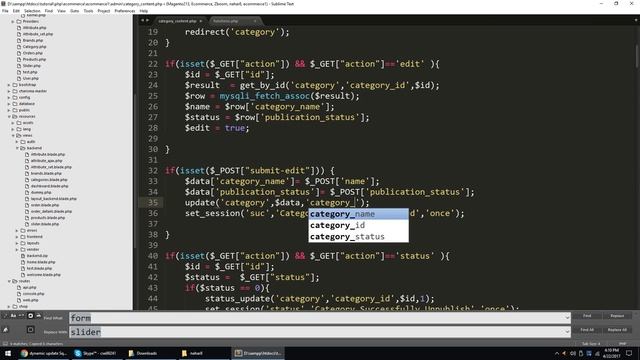The image size is (640, 360).
Task: Open the Find menu
Action: click(x=49, y=11)
